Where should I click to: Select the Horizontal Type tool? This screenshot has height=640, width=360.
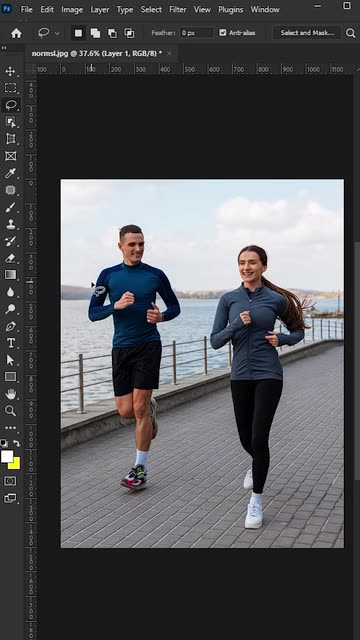point(10,343)
